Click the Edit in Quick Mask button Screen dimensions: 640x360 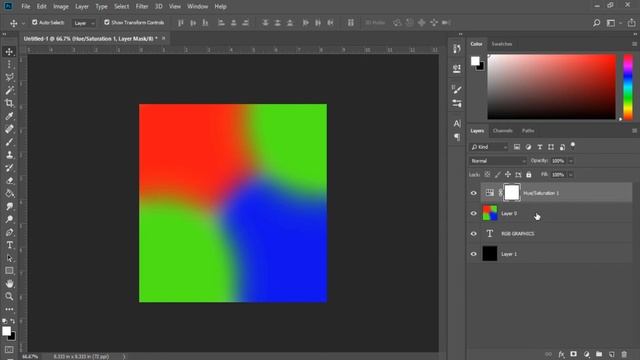pos(9,350)
